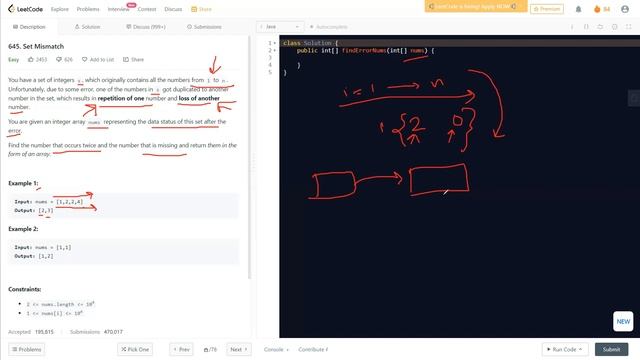
Task: Switch to the Submissions tab
Action: coord(204,27)
